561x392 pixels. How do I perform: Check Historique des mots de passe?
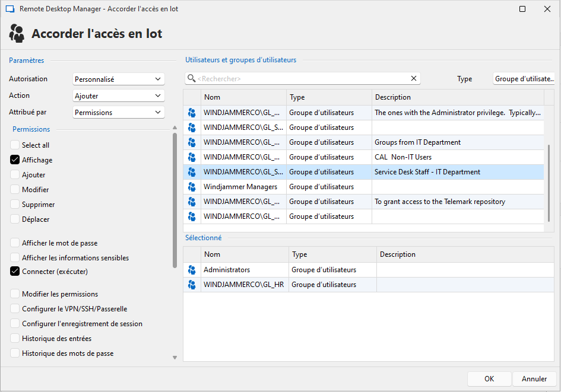pyautogui.click(x=15, y=353)
